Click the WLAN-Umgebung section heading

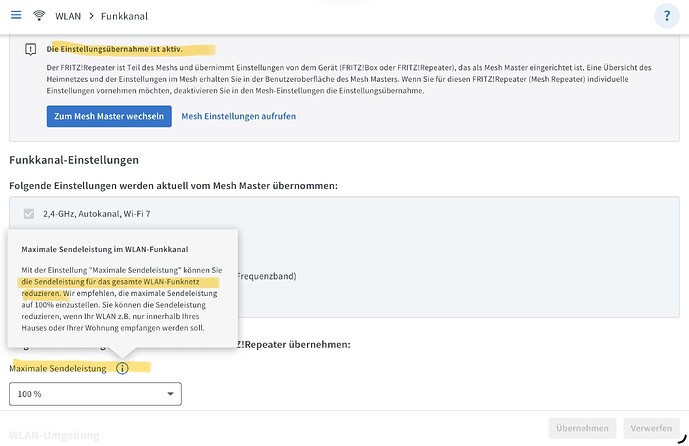tap(54, 435)
